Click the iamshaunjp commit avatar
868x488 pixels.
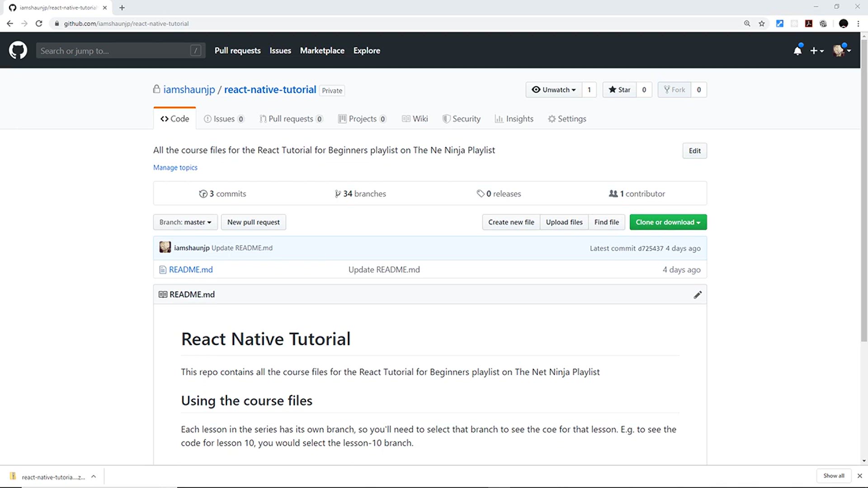pos(165,247)
